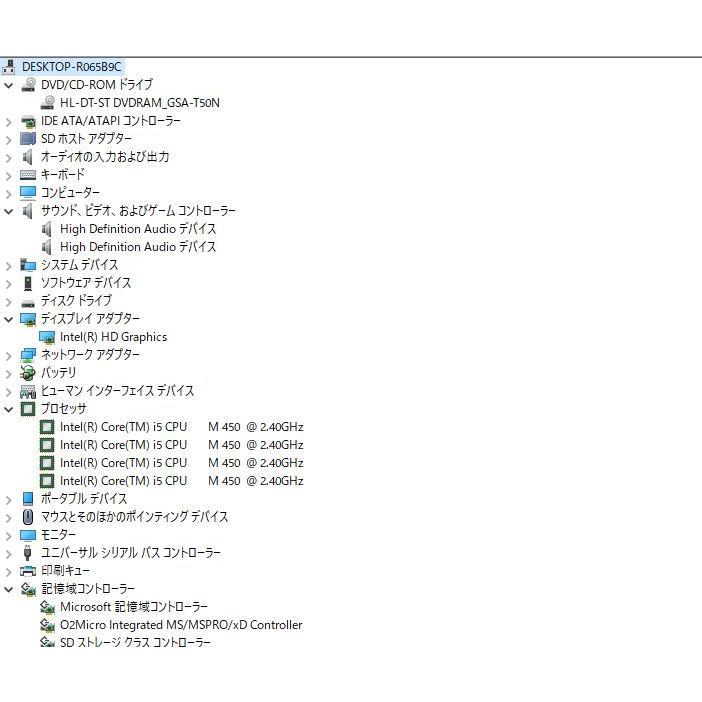This screenshot has width=702, height=702.
Task: Click the ポータブル デバイス icon
Action: 28,499
